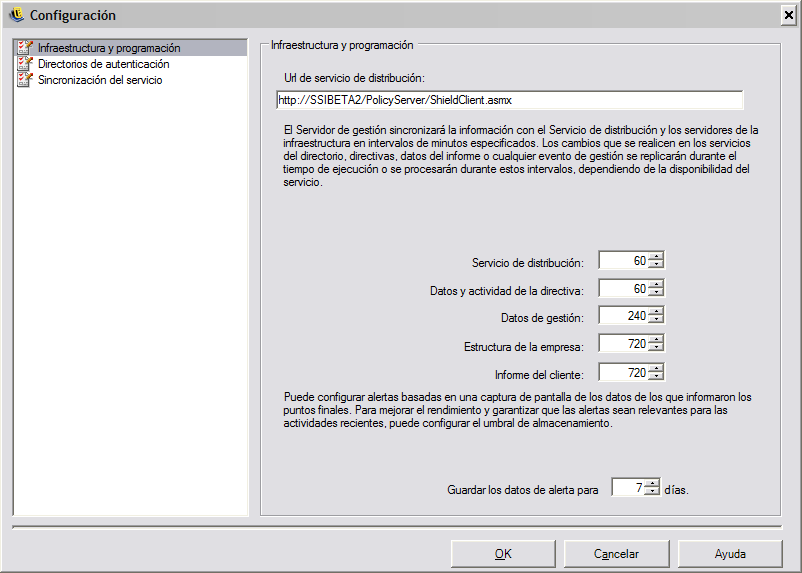
Task: Open help with the Ayuda button
Action: pos(730,554)
